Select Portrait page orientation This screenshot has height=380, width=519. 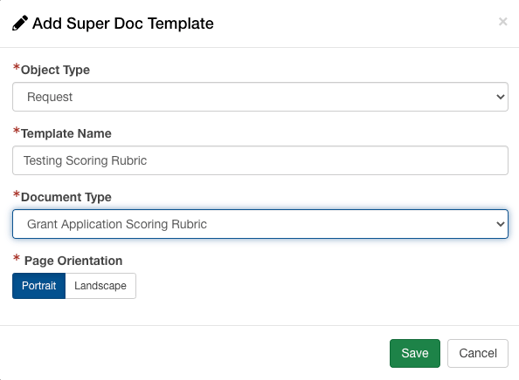(39, 286)
